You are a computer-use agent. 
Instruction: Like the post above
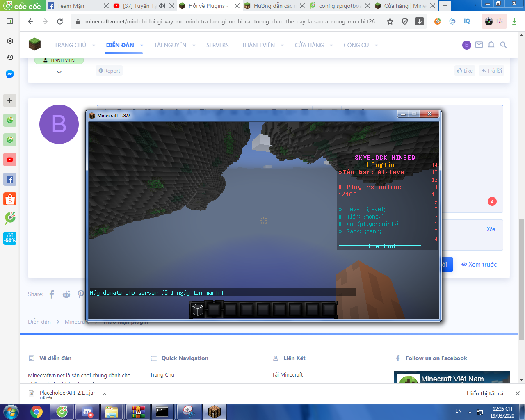tap(465, 71)
